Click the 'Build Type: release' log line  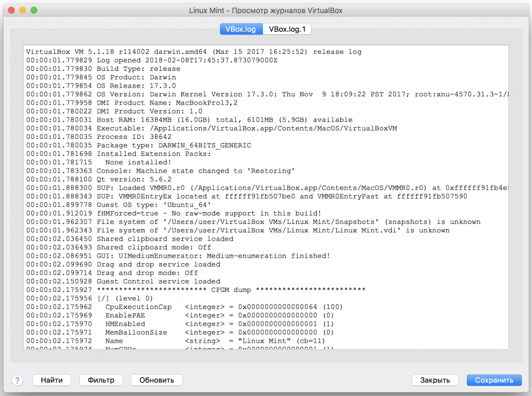coord(138,69)
